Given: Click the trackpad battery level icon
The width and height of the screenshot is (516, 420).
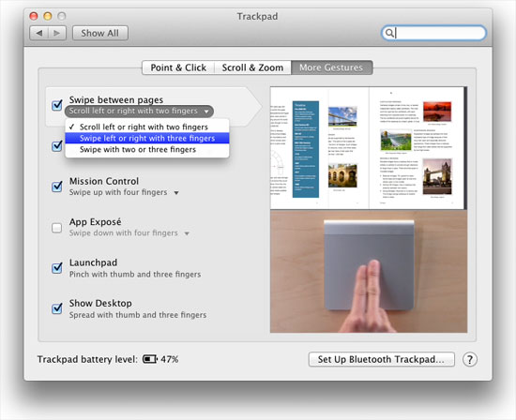Looking at the screenshot, I should [150, 359].
